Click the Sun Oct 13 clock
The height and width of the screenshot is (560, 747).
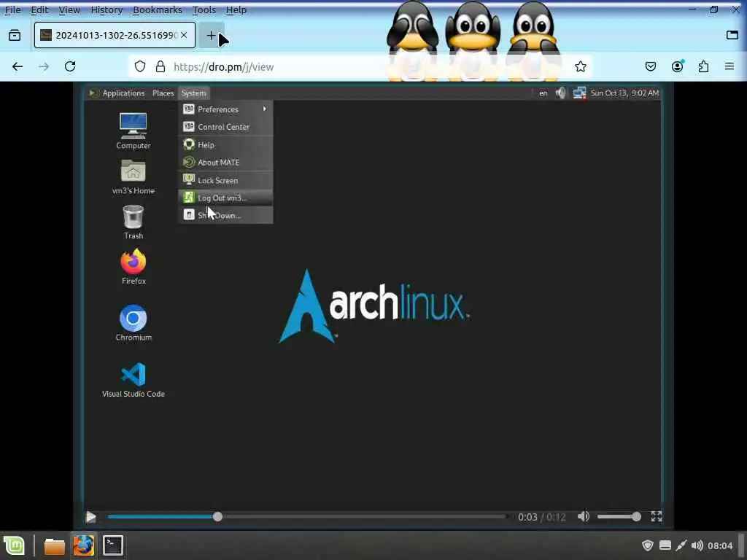624,93
